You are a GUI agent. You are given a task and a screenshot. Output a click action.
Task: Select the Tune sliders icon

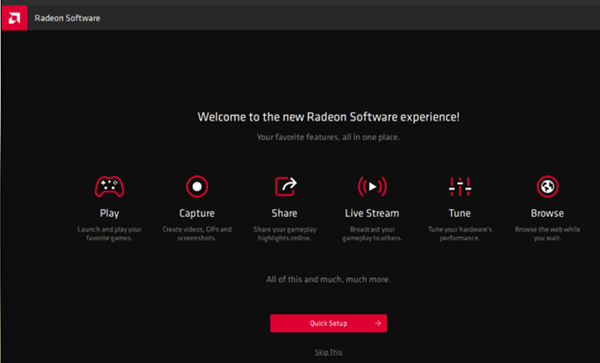tap(460, 186)
